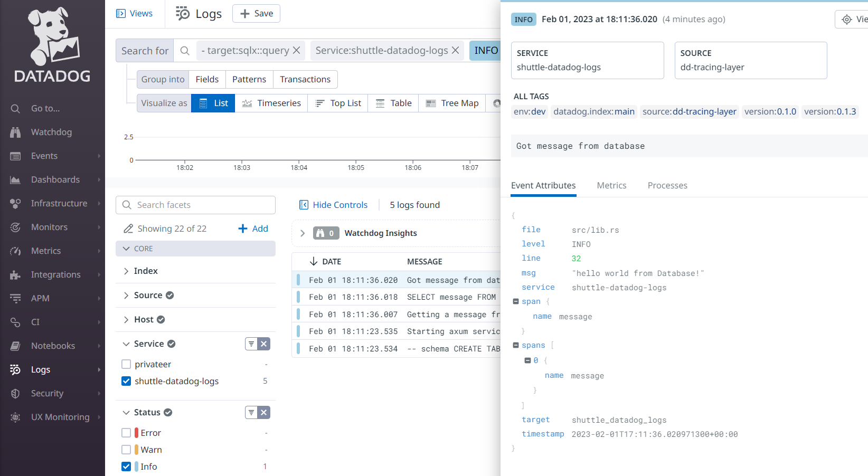Click the Watchdog Insights binoculars icon
This screenshot has height=476, width=868.
point(326,233)
